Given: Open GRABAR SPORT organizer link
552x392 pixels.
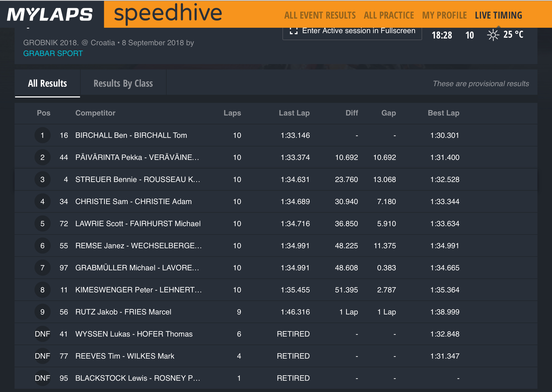Looking at the screenshot, I should [53, 53].
